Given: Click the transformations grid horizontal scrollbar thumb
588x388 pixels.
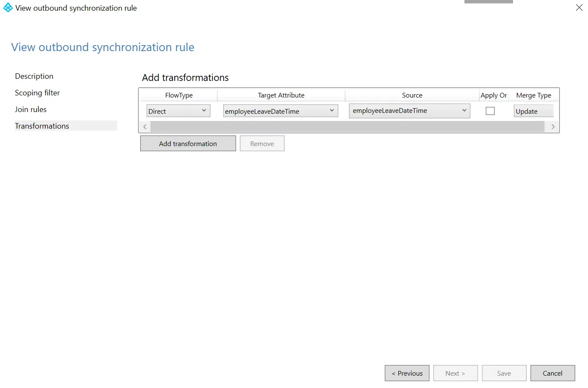Looking at the screenshot, I should click(347, 126).
